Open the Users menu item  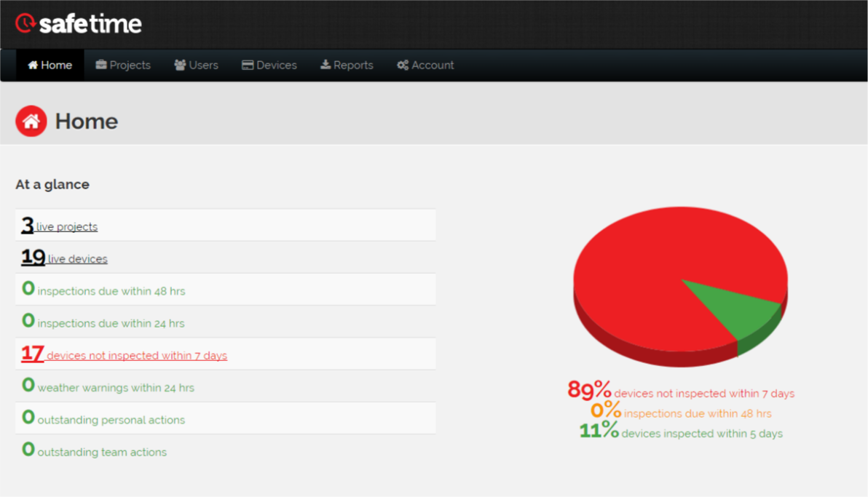(x=196, y=65)
